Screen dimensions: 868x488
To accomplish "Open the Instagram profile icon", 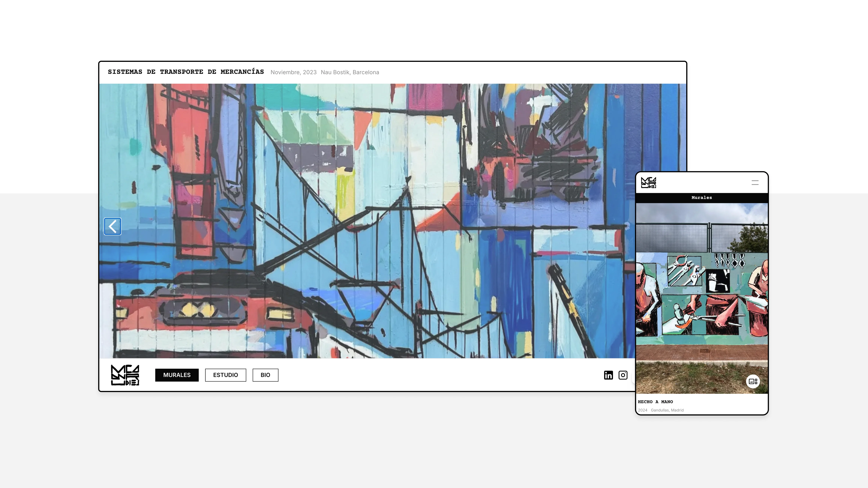I will [x=623, y=375].
